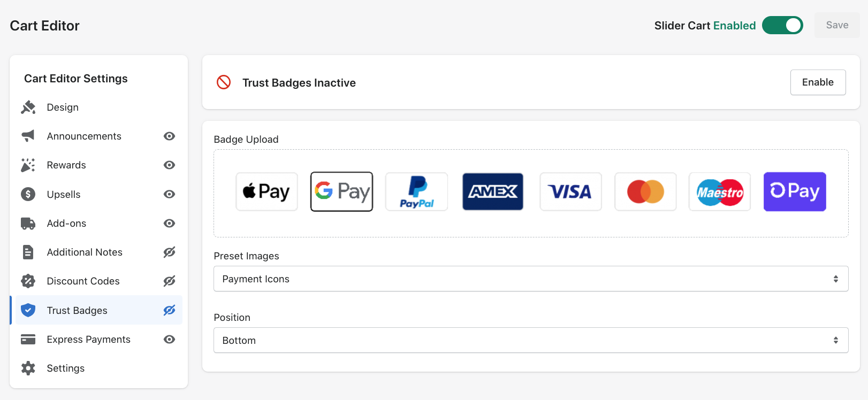Open the Add-ons section
Screen dimensions: 868x400
pos(66,224)
